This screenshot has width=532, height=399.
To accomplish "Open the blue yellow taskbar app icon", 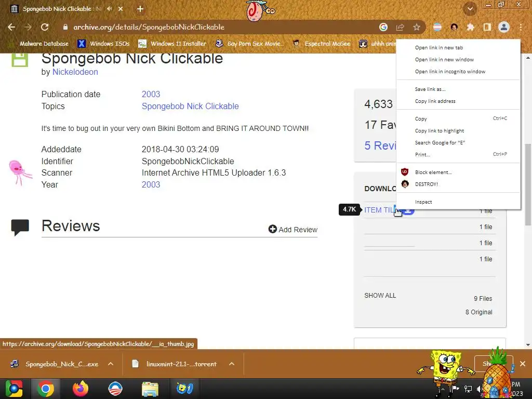I will [184, 389].
